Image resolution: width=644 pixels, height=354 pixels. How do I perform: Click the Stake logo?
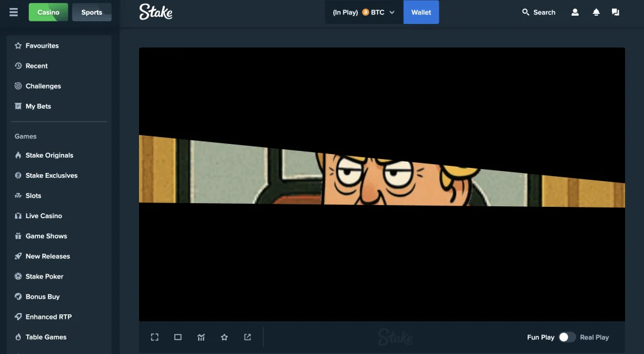pos(156,12)
